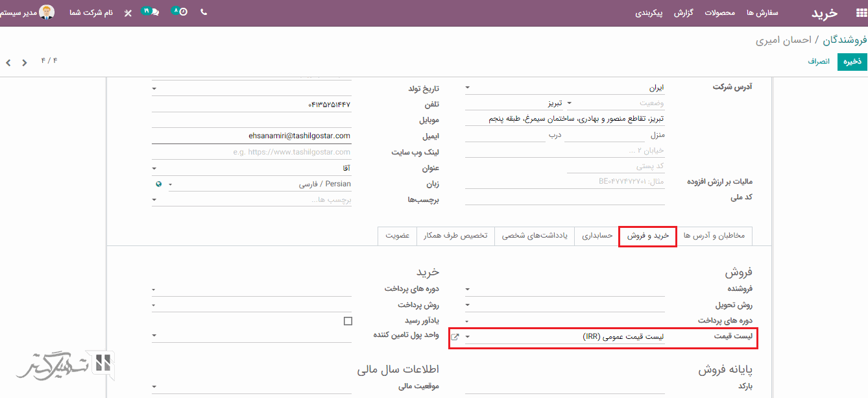Click the wrench developer tools icon
Viewport: 868px width, 398px height.
tap(128, 13)
